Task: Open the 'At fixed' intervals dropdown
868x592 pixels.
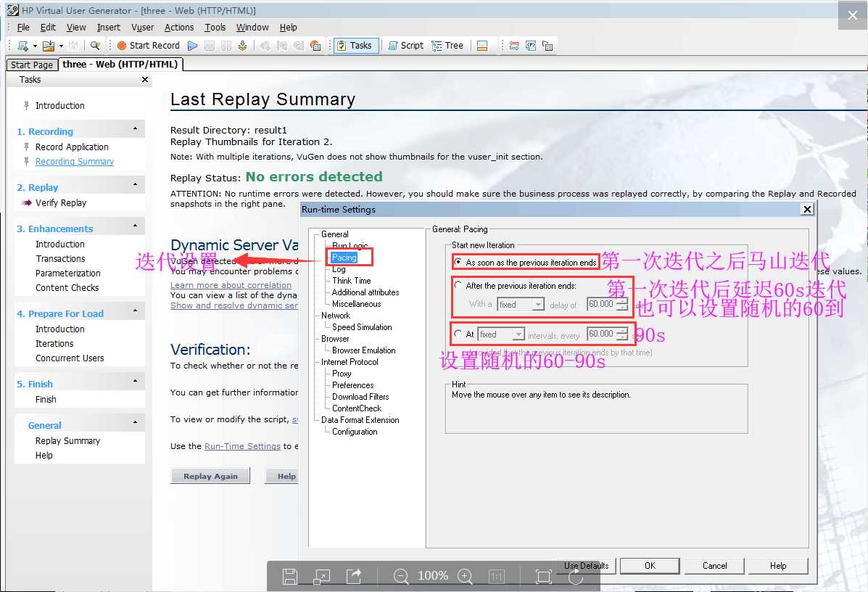Action: click(518, 334)
